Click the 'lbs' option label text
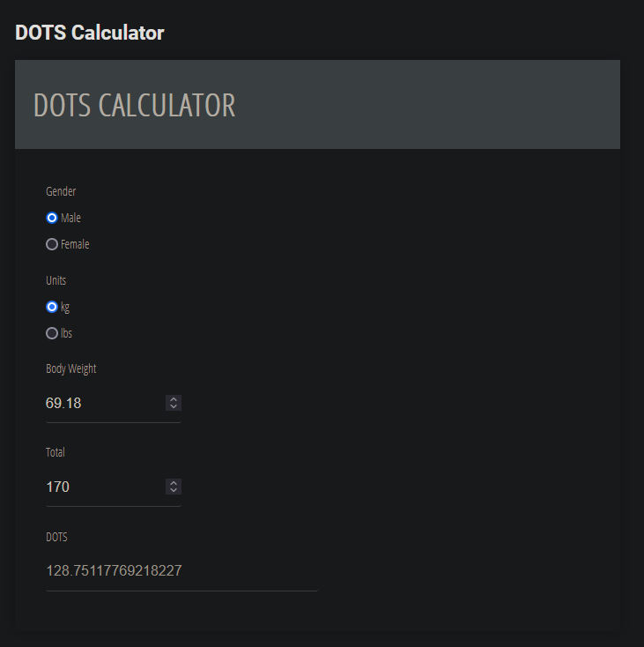Viewport: 644px width, 647px height. 67,333
